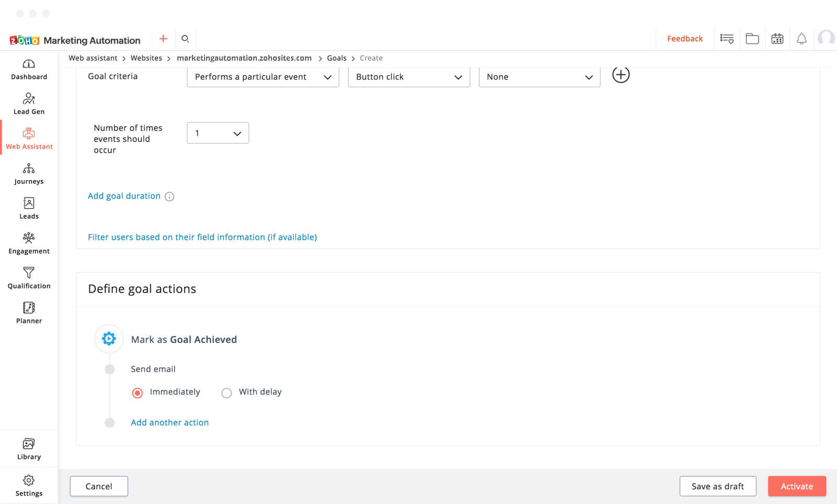
Task: Open the Button click dropdown
Action: pyautogui.click(x=409, y=77)
